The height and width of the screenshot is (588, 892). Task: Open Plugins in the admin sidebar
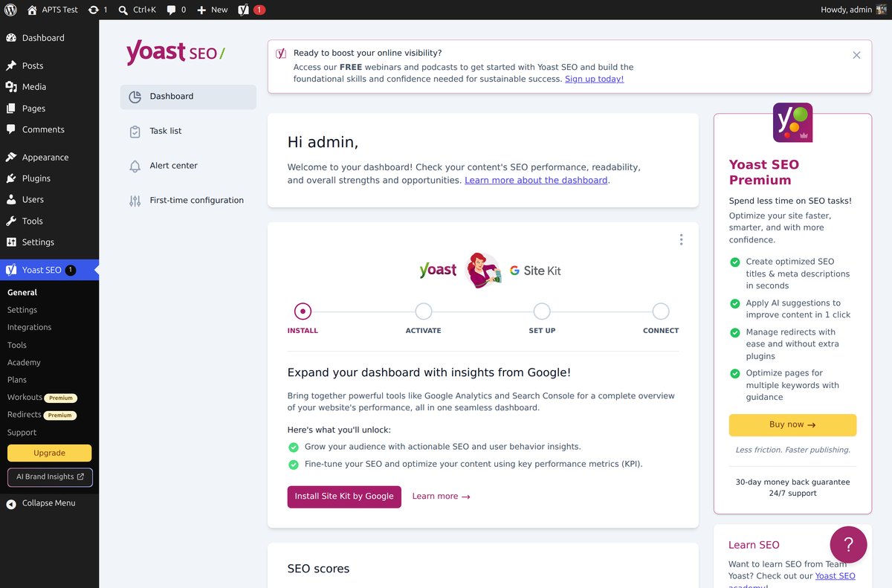pos(49,178)
